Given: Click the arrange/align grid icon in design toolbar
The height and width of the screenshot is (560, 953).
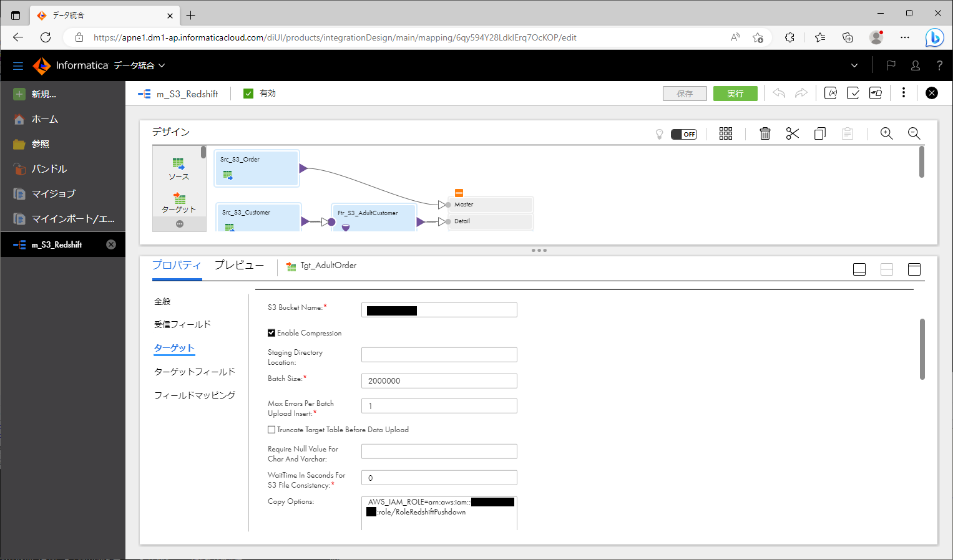Looking at the screenshot, I should [x=725, y=133].
